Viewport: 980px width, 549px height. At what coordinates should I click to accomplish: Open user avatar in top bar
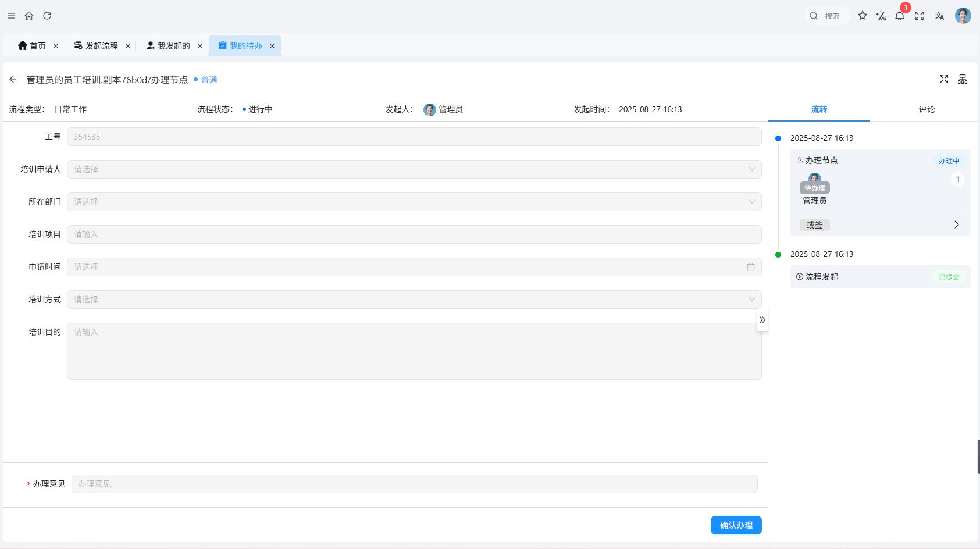click(x=963, y=16)
